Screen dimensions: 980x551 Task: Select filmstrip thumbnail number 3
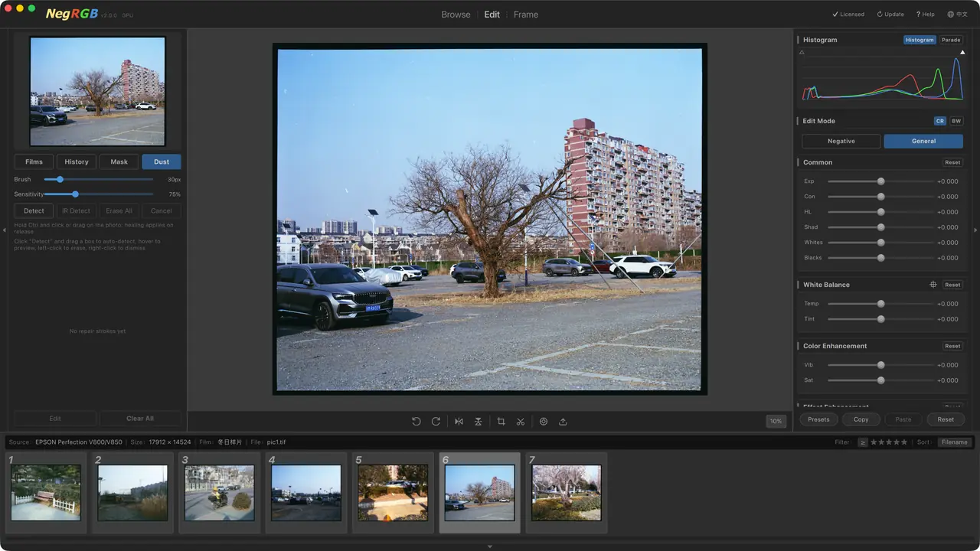pos(220,493)
